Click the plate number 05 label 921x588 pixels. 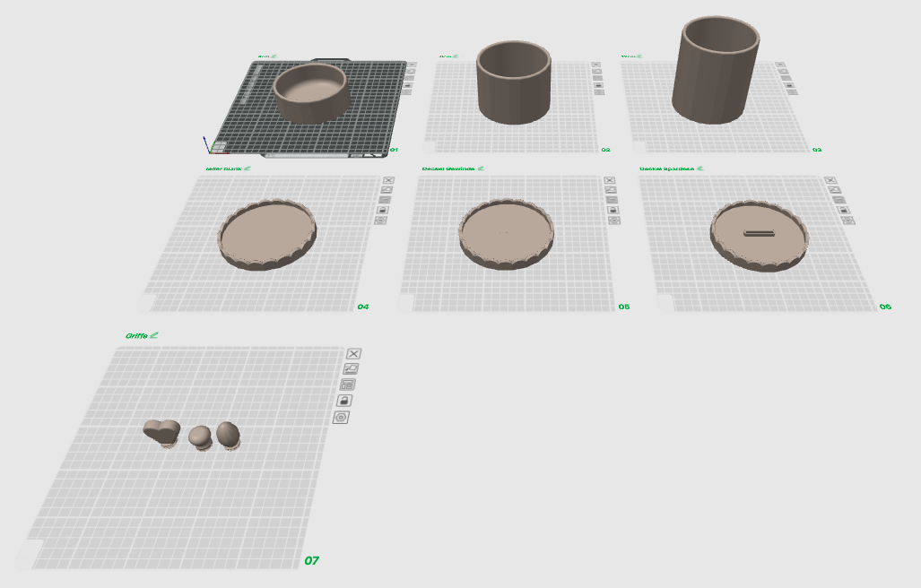click(x=624, y=307)
